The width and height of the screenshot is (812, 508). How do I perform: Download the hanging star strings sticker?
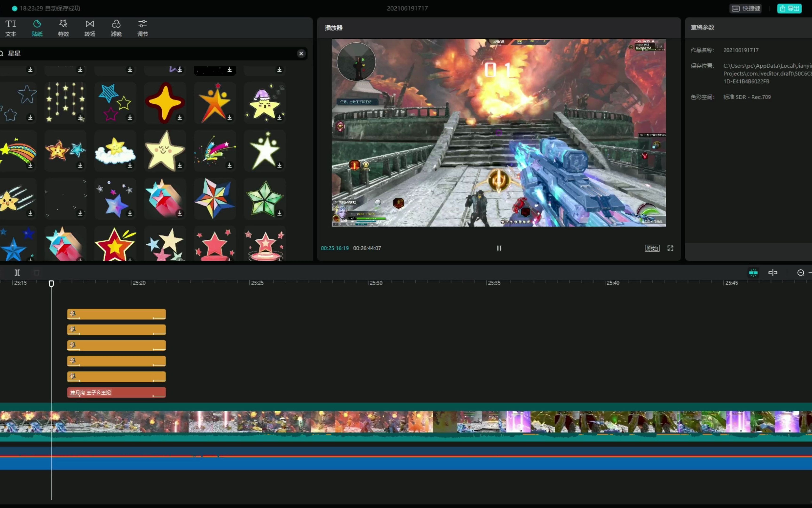click(x=80, y=117)
